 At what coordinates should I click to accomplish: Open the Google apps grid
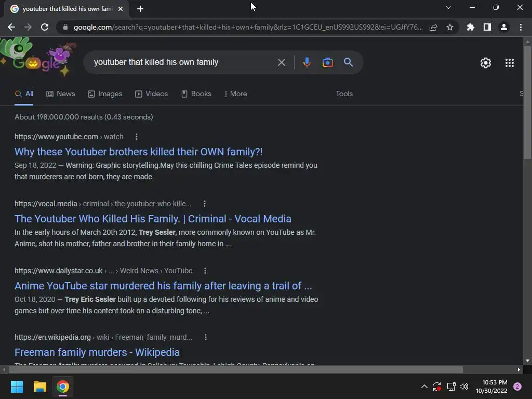pyautogui.click(x=510, y=63)
